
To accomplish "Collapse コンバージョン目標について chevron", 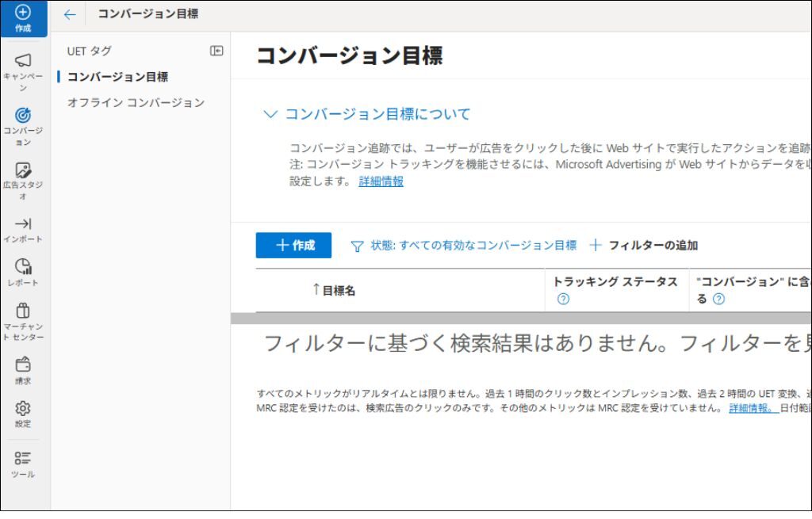I will [270, 114].
